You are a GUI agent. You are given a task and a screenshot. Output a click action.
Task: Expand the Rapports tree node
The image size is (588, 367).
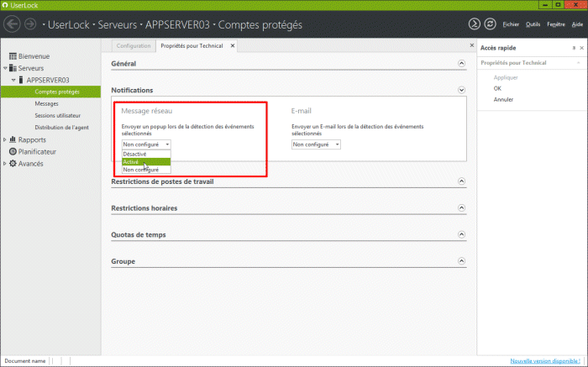[4, 139]
